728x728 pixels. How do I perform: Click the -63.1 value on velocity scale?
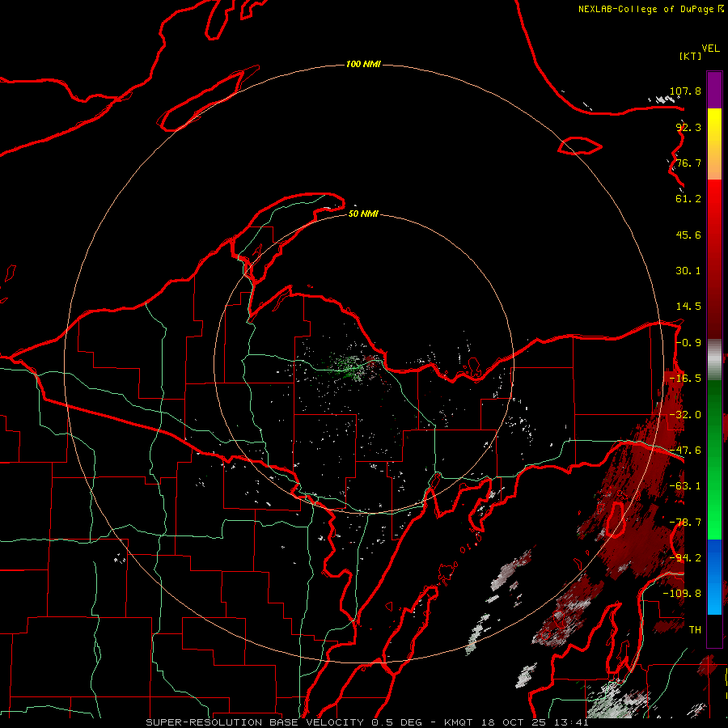click(685, 486)
